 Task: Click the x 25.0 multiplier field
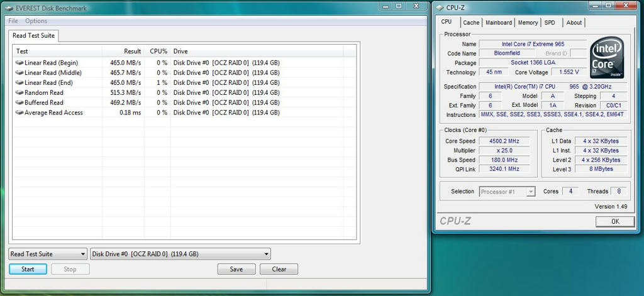click(504, 150)
